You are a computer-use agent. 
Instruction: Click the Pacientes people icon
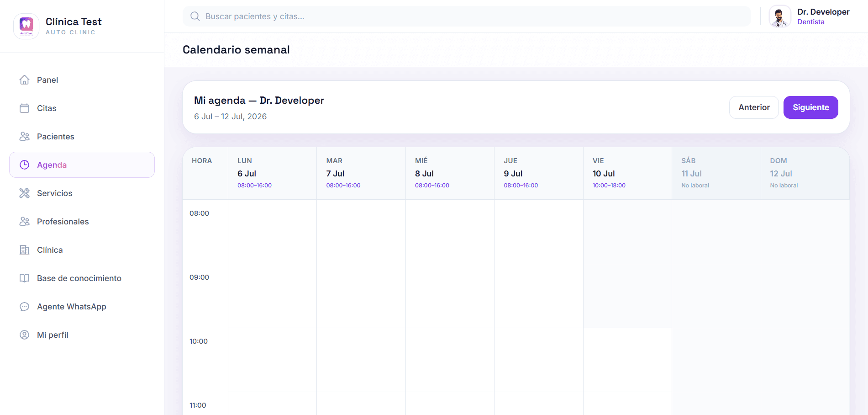(x=25, y=137)
